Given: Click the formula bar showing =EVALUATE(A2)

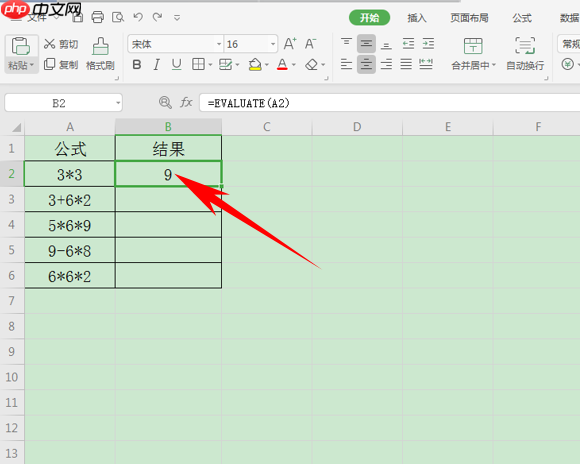Looking at the screenshot, I should 390,103.
